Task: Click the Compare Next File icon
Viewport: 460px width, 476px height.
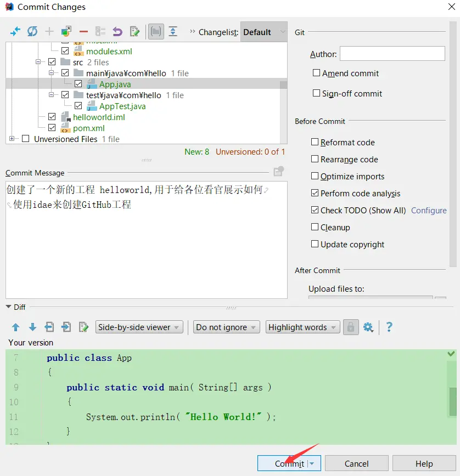Action: pyautogui.click(x=66, y=327)
